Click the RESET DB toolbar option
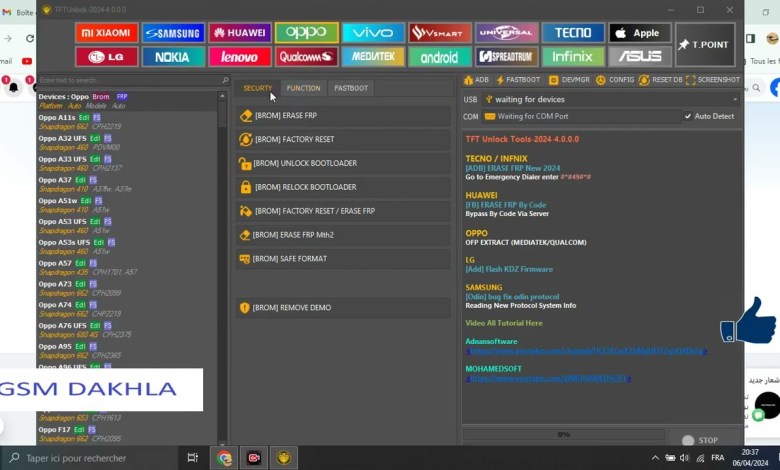 661,80
